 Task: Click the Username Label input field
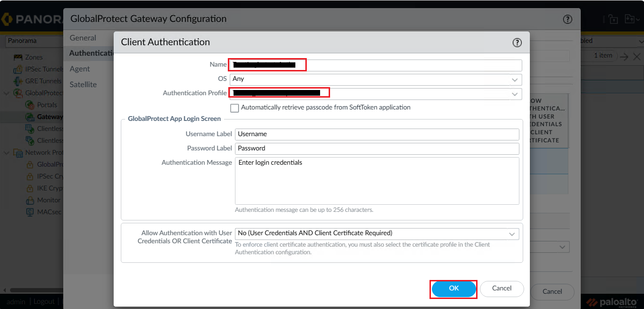(377, 134)
